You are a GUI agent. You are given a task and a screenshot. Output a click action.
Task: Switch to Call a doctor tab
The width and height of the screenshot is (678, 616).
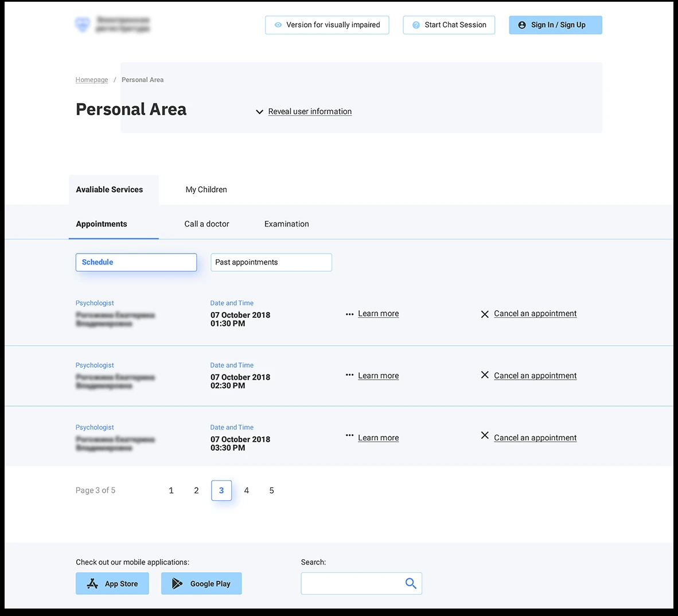[206, 224]
